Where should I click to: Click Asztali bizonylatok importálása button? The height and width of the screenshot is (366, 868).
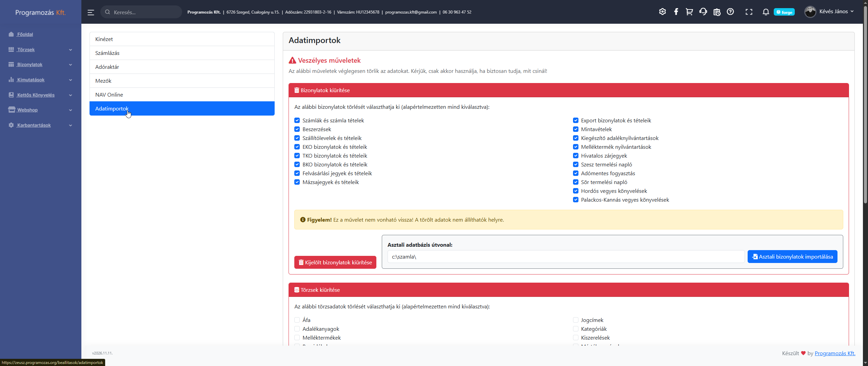tap(792, 257)
